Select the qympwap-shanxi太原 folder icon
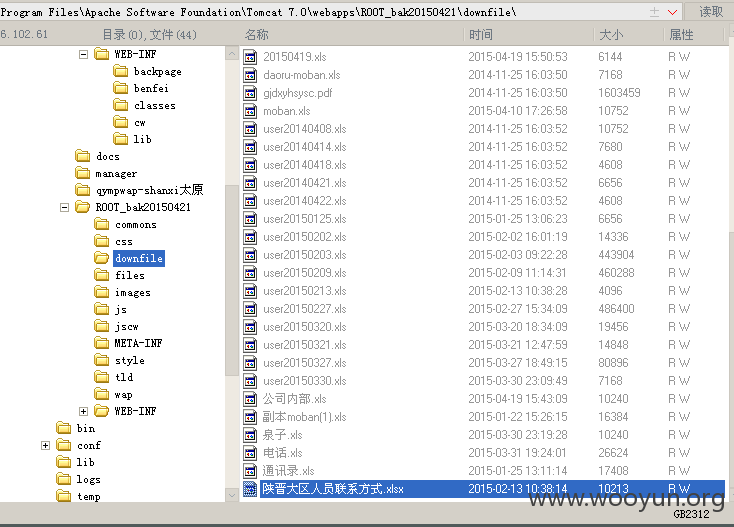The height and width of the screenshot is (527, 734). coord(82,190)
